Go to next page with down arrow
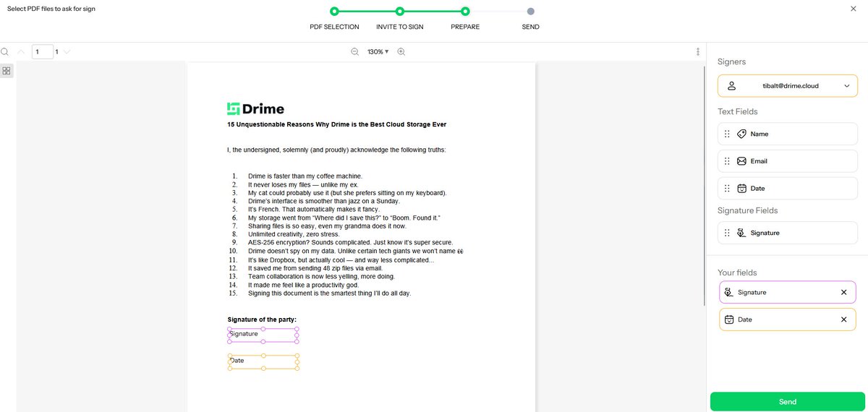Image resolution: width=868 pixels, height=412 pixels. [x=67, y=52]
